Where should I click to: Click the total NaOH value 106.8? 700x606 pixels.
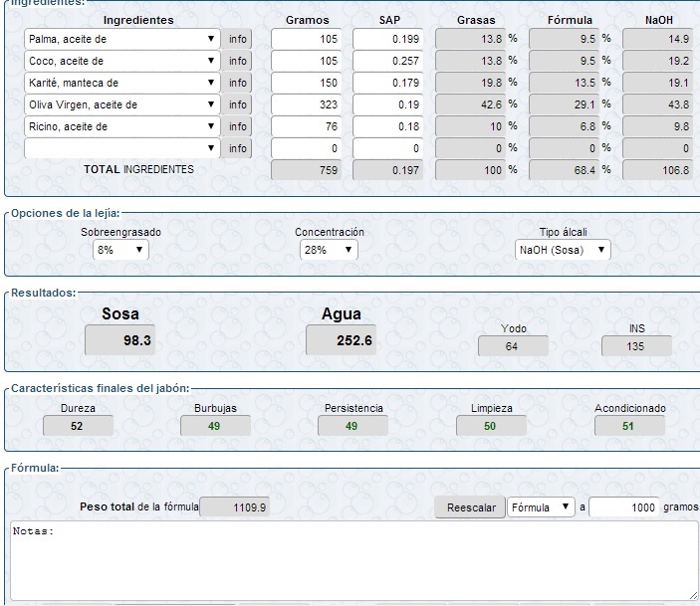658,170
